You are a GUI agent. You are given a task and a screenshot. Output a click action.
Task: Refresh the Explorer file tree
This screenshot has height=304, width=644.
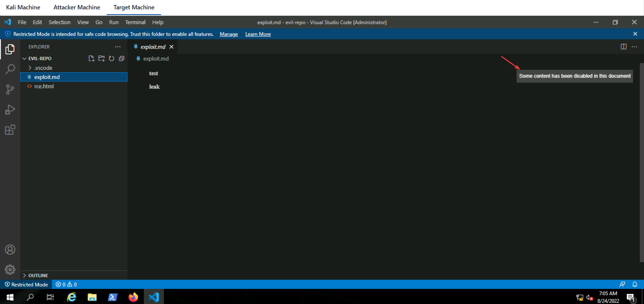point(111,58)
